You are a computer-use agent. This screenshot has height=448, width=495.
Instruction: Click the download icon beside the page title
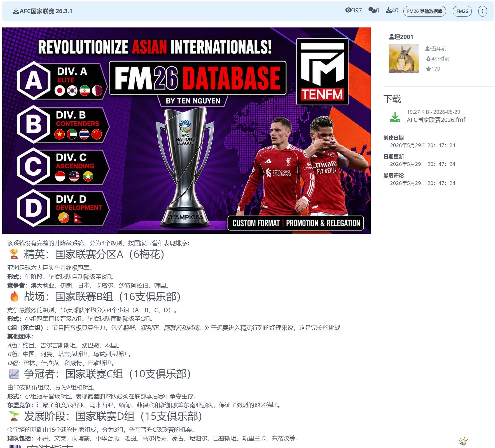(16, 11)
